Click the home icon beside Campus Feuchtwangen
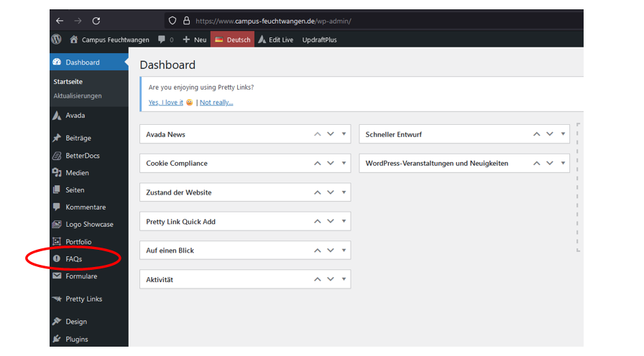Screen dimensions: 644x356 73,39
